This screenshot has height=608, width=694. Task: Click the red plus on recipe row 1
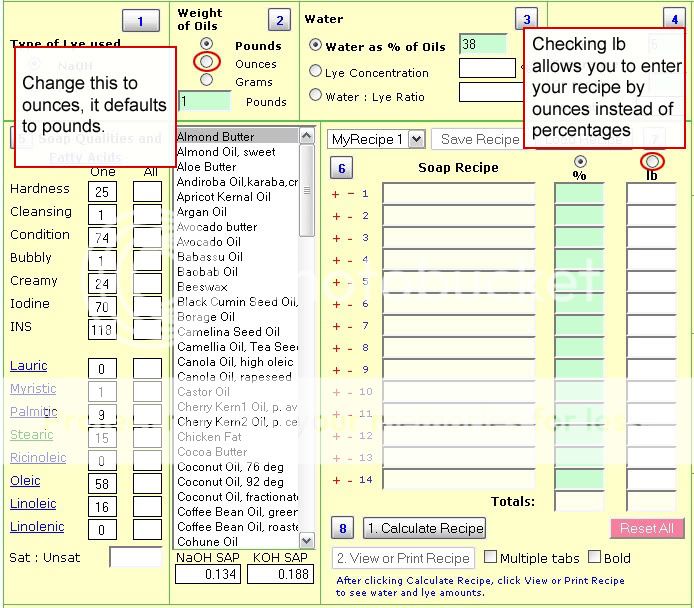336,194
